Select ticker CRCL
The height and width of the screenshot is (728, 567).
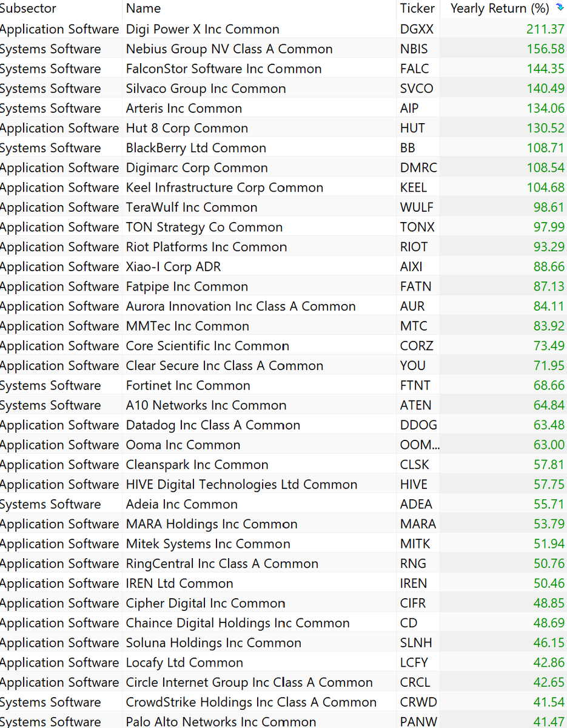(x=415, y=682)
